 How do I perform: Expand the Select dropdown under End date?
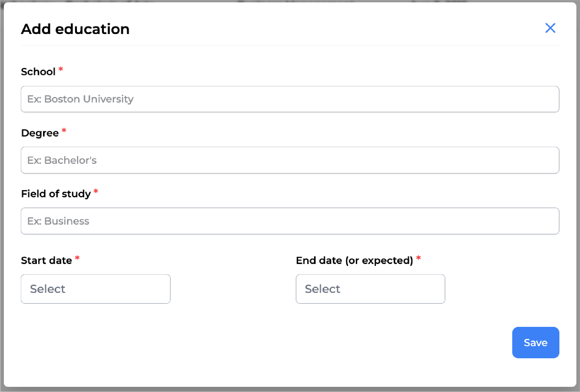370,289
